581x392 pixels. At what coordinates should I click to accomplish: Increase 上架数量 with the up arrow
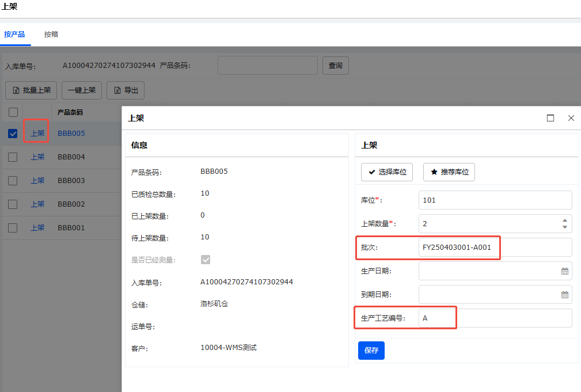click(x=565, y=220)
